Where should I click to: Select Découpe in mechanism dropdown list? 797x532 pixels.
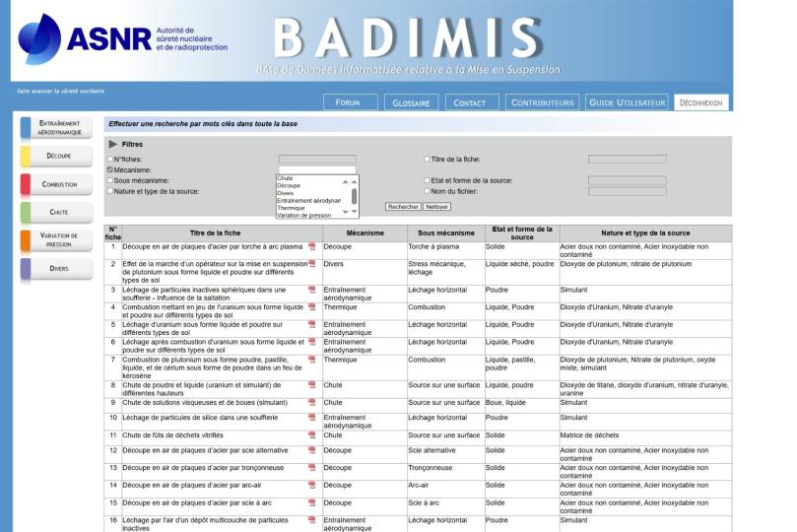[x=289, y=185]
